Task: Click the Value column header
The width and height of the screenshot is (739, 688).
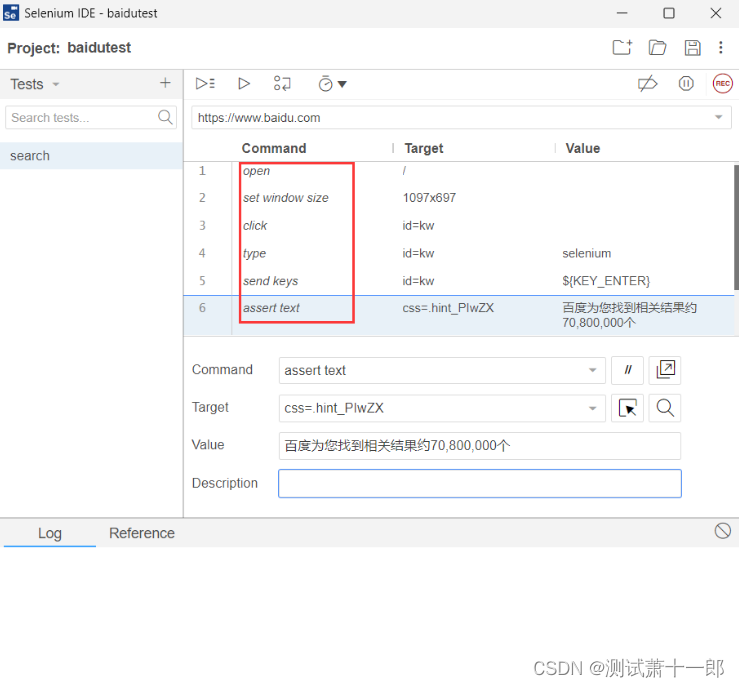Action: coord(583,148)
